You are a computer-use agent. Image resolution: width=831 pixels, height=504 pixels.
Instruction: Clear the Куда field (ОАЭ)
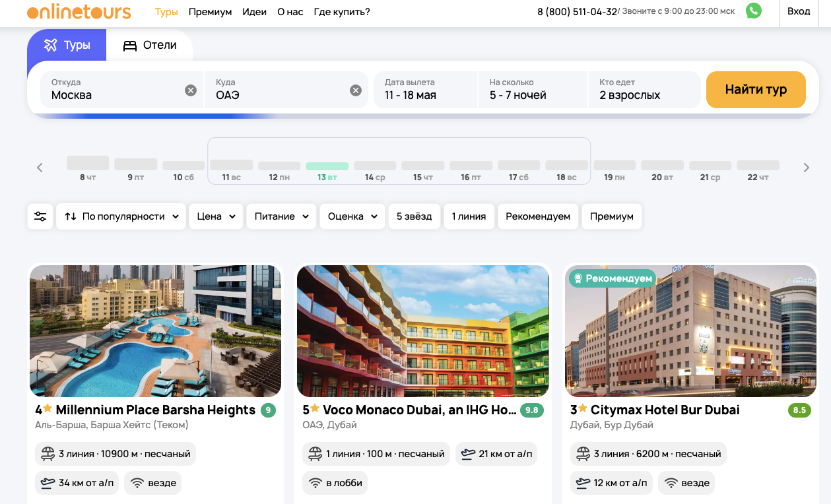356,90
